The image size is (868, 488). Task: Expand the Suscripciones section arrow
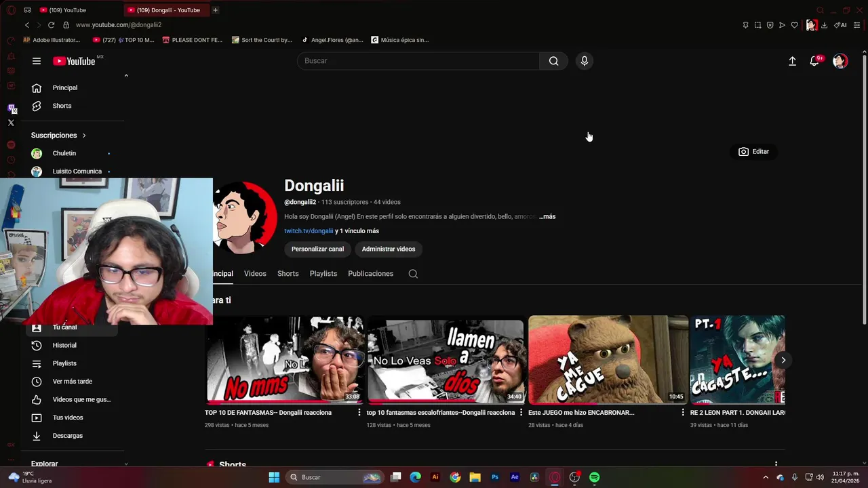click(x=84, y=136)
